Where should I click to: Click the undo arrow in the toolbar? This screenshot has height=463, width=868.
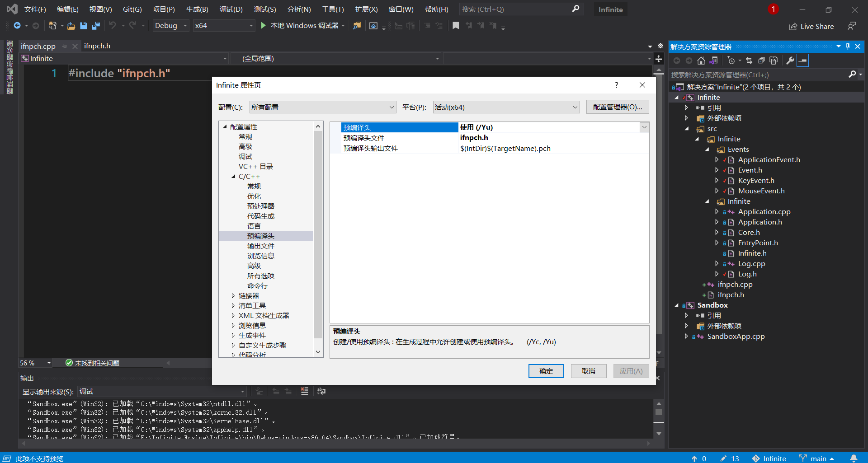click(113, 26)
